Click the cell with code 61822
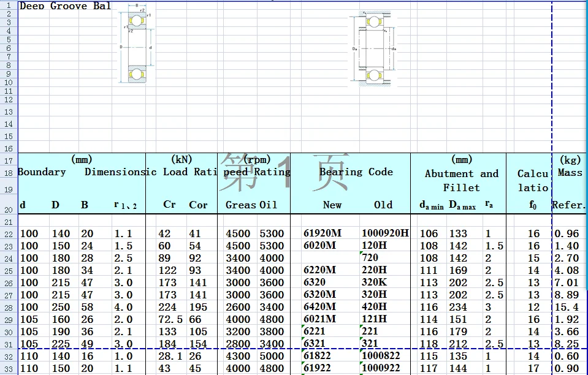The width and height of the screenshot is (588, 375). coord(318,356)
